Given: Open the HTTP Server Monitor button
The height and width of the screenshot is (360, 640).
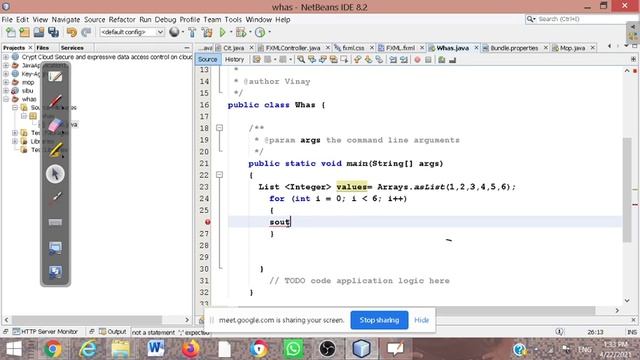Looking at the screenshot, I should point(45,332).
